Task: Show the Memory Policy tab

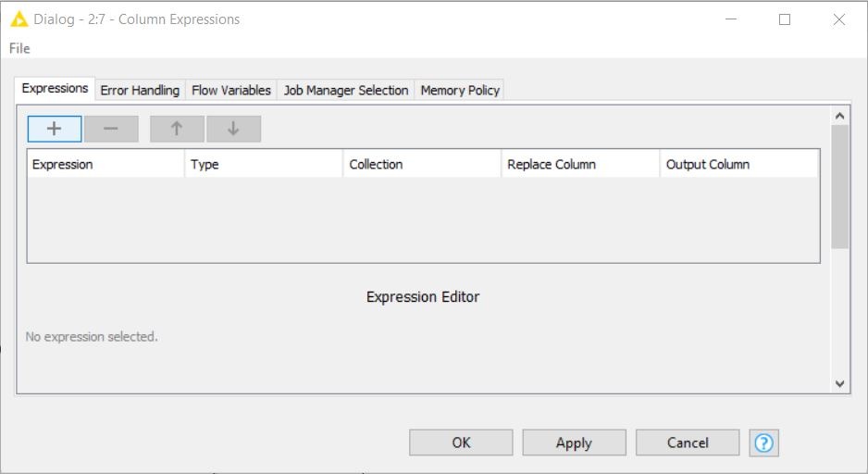Action: point(460,90)
